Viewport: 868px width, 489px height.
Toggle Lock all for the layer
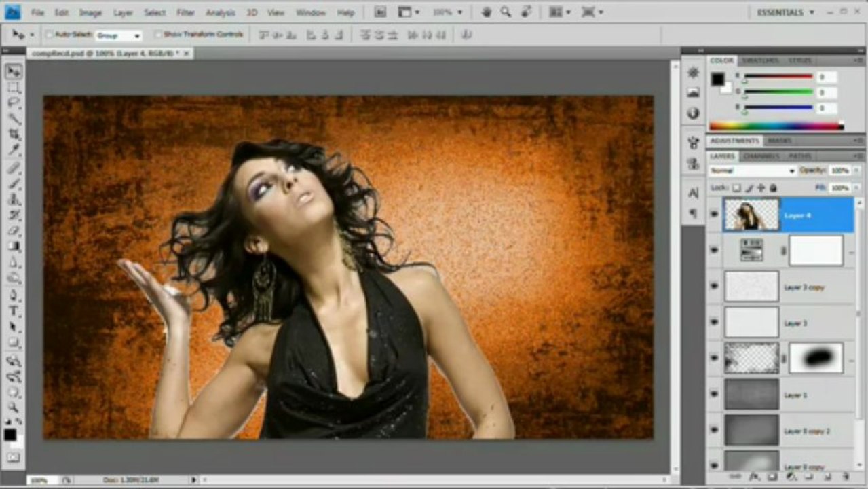773,187
